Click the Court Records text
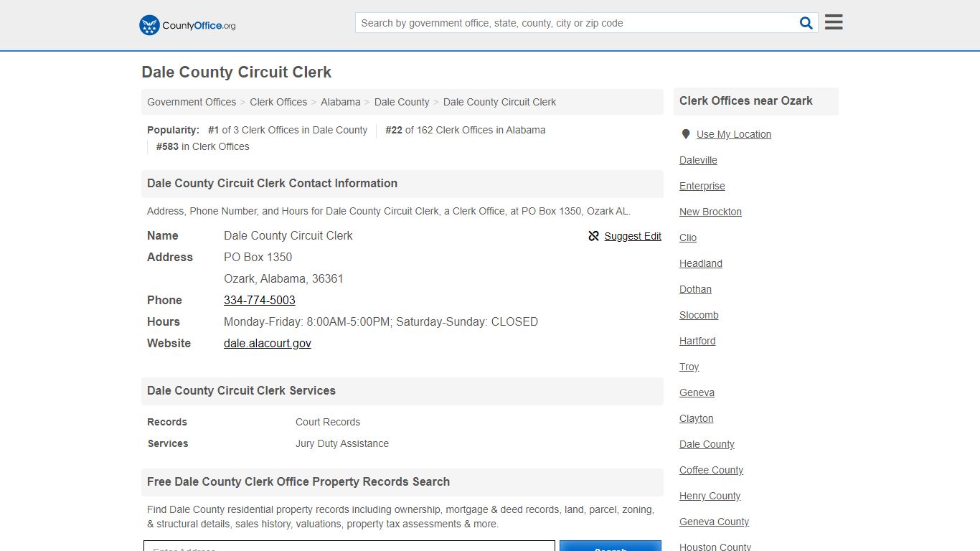Image resolution: width=980 pixels, height=551 pixels. click(x=328, y=422)
